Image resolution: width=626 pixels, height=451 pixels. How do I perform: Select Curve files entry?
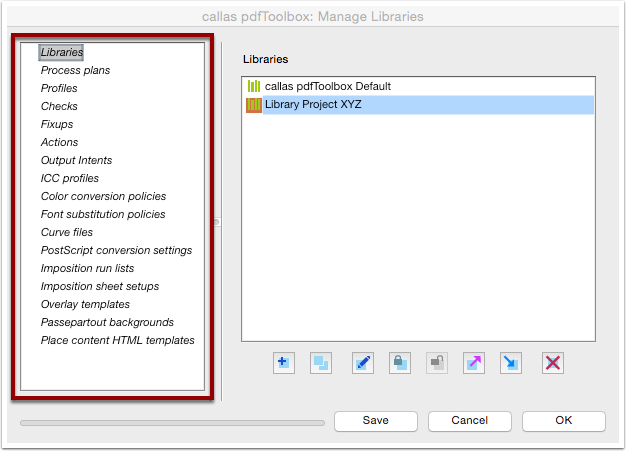[x=67, y=232]
